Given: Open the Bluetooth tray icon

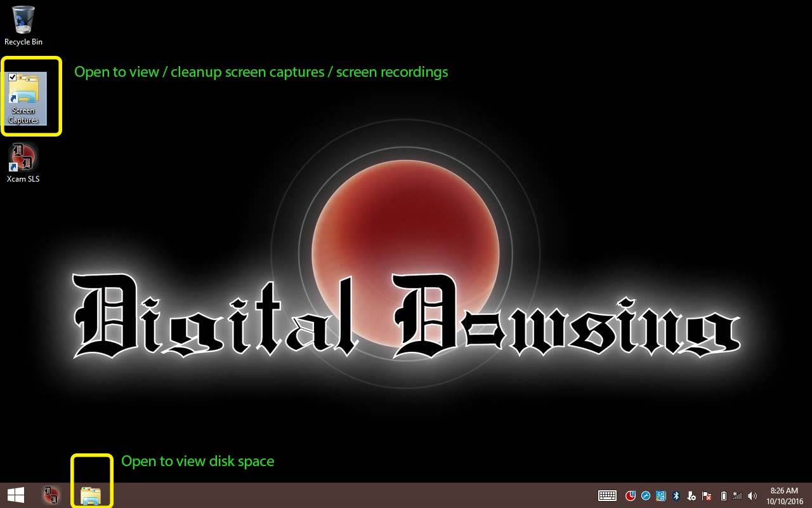Looking at the screenshot, I should tap(676, 496).
